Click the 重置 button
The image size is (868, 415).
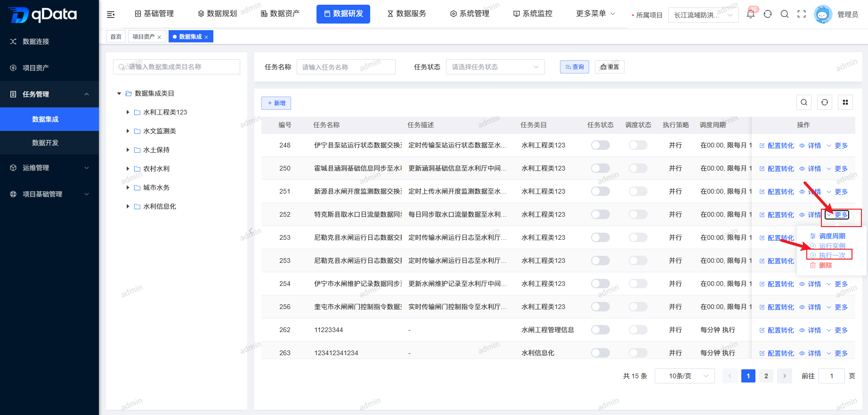pyautogui.click(x=609, y=67)
